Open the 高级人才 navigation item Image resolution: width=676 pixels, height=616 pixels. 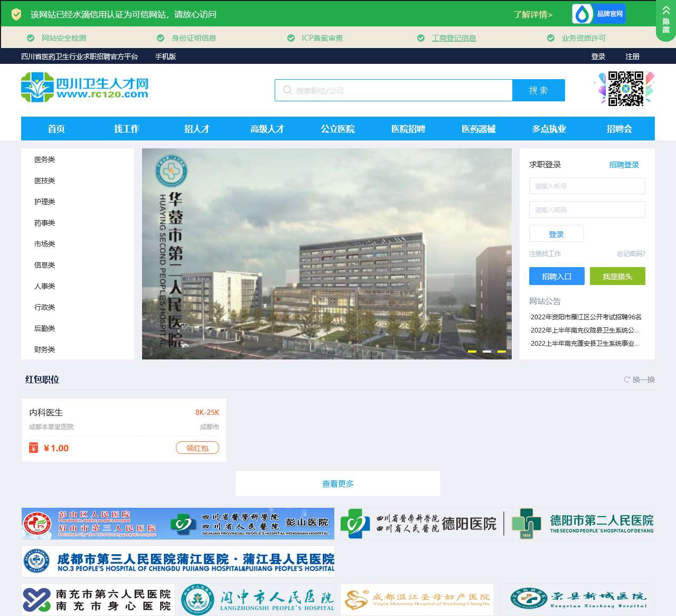pos(267,129)
